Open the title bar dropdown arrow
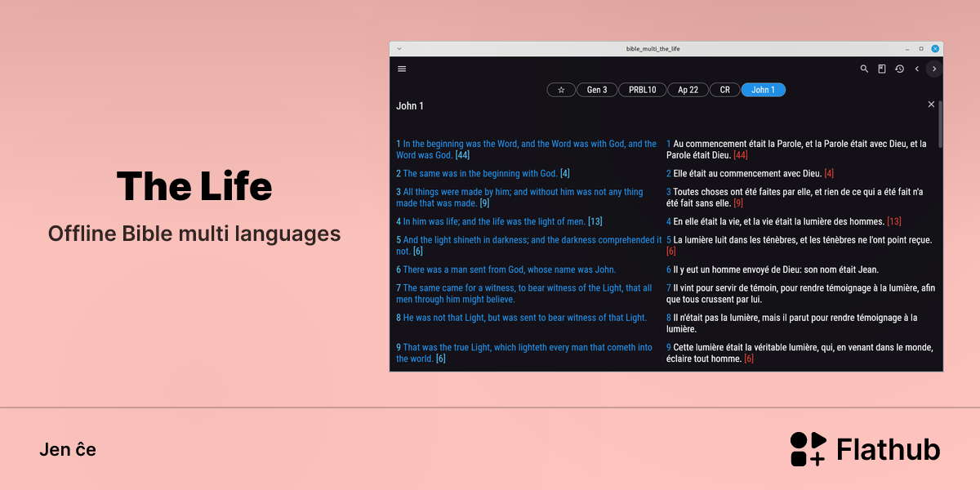980x490 pixels. pyautogui.click(x=399, y=49)
